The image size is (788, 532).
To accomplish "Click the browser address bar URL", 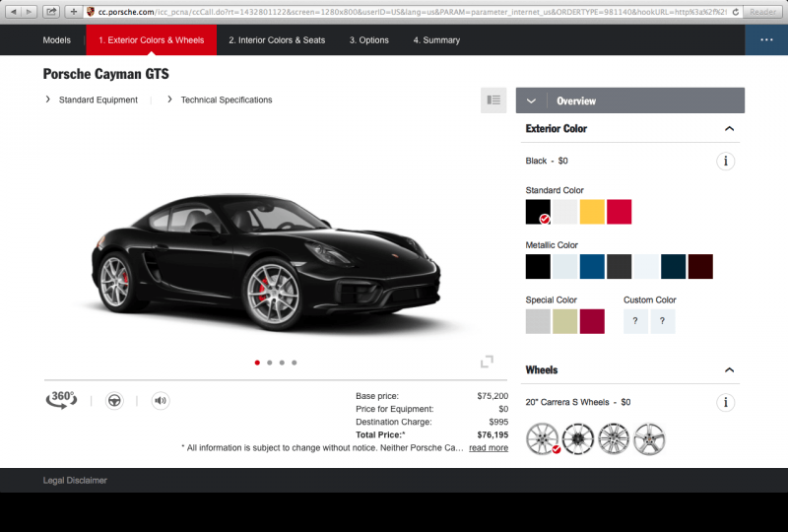I will [412, 12].
